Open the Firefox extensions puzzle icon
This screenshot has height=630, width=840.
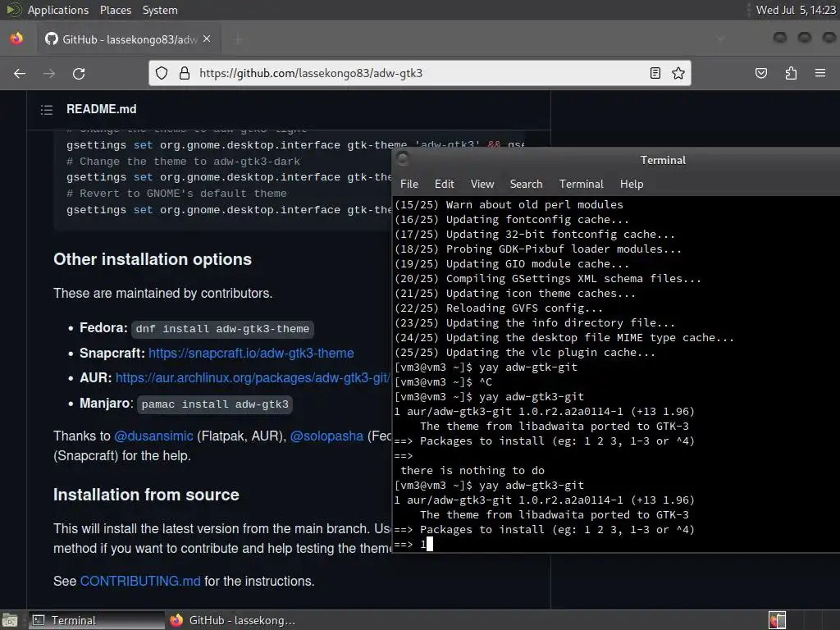(x=791, y=73)
